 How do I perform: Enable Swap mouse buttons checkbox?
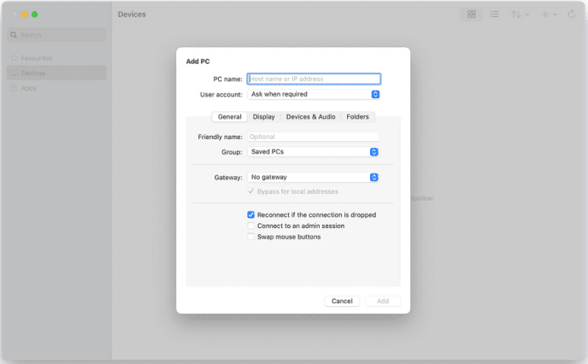[251, 237]
